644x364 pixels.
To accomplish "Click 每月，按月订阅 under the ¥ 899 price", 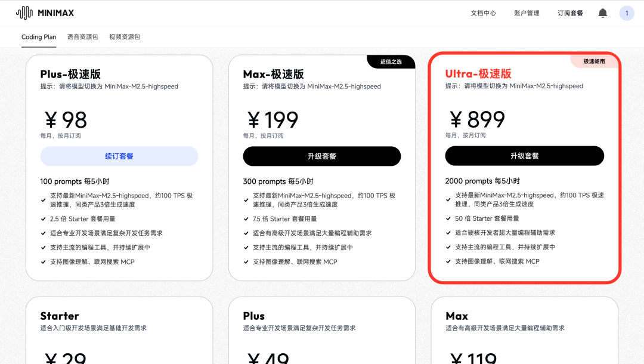I will point(466,135).
